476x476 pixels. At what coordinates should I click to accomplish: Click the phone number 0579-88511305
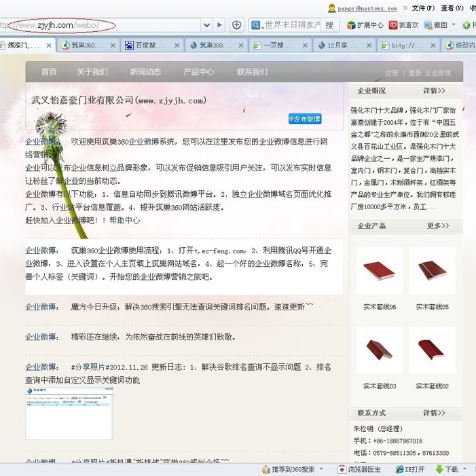click(394, 453)
